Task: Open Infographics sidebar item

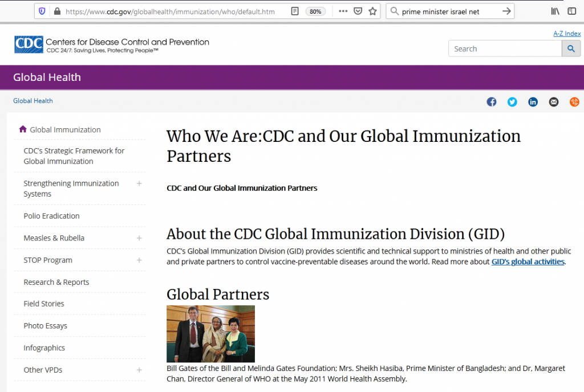Action: 44,348
